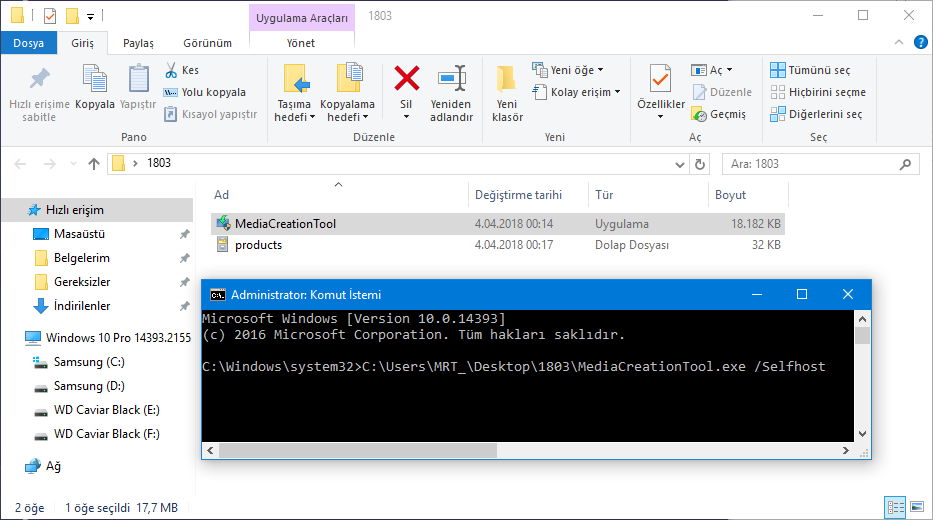This screenshot has width=933, height=520.
Task: Open Yeni öğe dropdown
Action: coord(568,70)
